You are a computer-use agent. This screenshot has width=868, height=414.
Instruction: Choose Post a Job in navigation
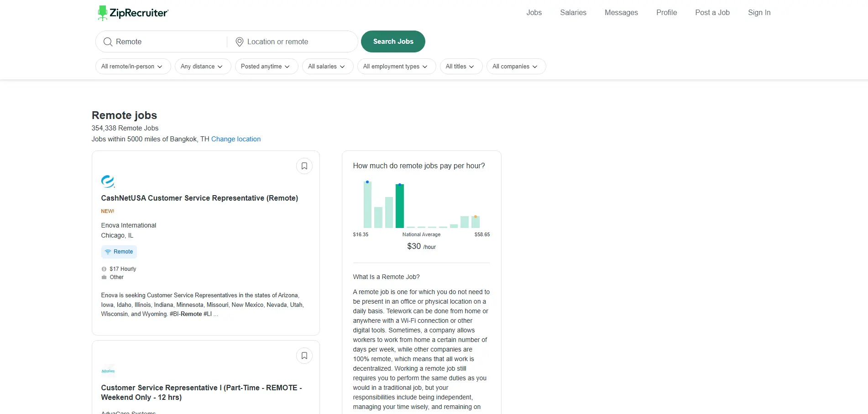(x=712, y=13)
